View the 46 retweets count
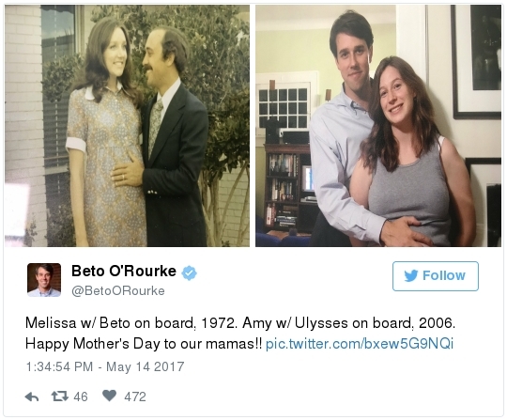The height and width of the screenshot is (420, 507). (81, 397)
